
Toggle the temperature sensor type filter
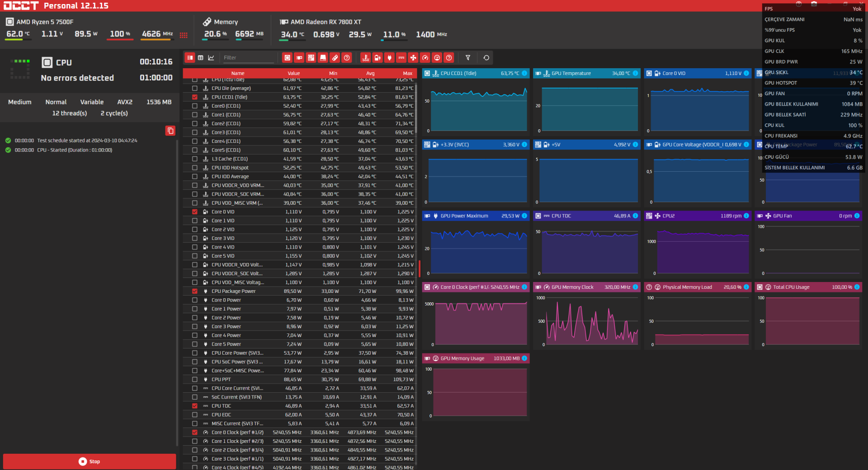pos(366,58)
